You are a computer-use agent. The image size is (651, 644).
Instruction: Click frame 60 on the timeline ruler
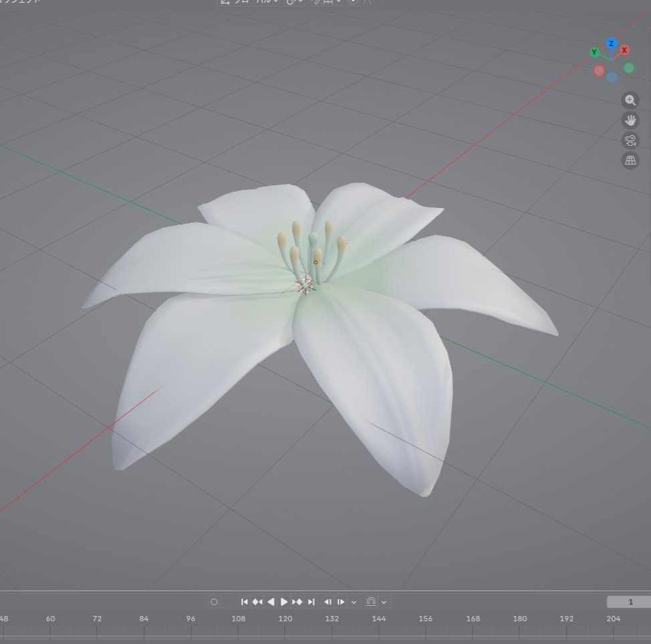pyautogui.click(x=50, y=619)
